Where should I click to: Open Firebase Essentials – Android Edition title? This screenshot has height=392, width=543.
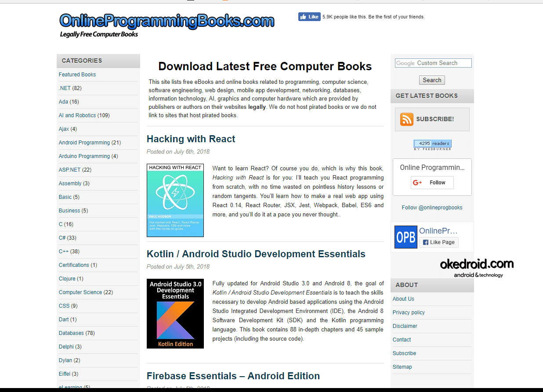(x=233, y=376)
